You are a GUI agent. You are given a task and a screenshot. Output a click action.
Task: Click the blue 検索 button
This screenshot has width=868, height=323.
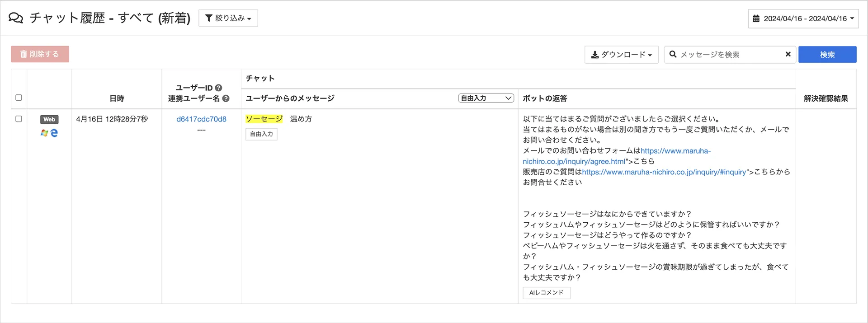[x=827, y=54]
